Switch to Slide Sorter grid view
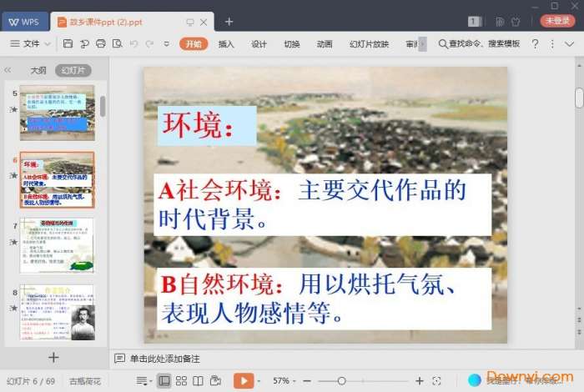This screenshot has height=392, width=584. pos(181,380)
